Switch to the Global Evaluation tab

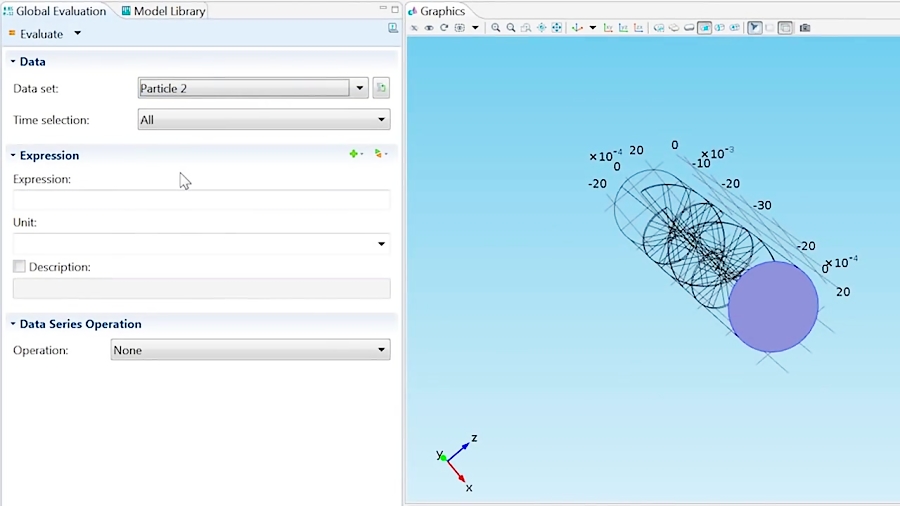pyautogui.click(x=55, y=11)
